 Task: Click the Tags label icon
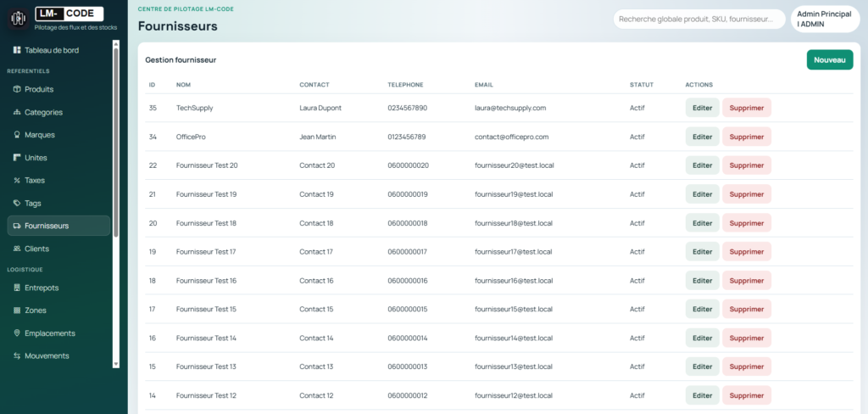[x=17, y=204]
